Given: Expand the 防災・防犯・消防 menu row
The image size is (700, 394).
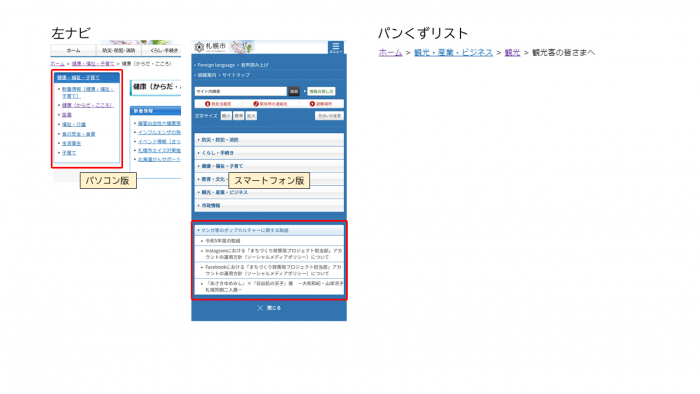Looking at the screenshot, I should tap(269, 140).
